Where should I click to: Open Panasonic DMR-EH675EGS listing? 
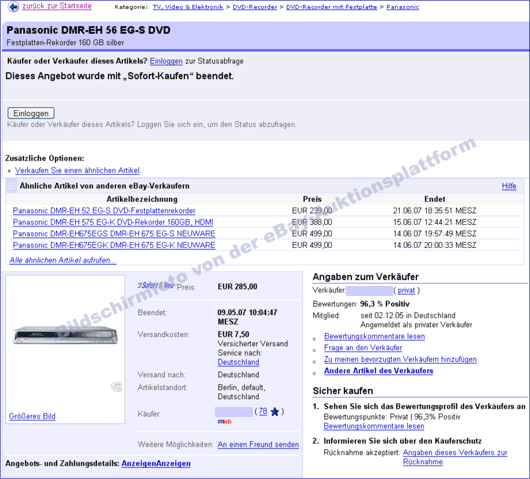pos(114,234)
